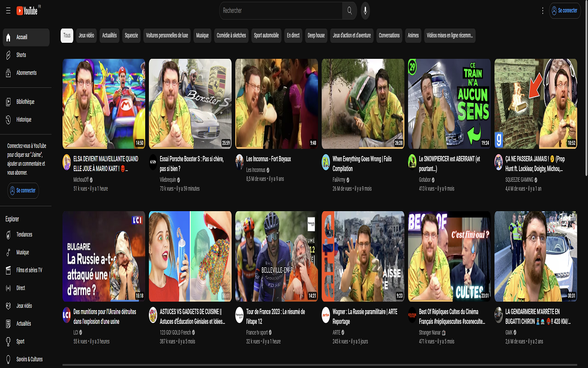The image size is (588, 368).
Task: Collapse the sidebar with the hamburger menu
Action: tap(8, 11)
